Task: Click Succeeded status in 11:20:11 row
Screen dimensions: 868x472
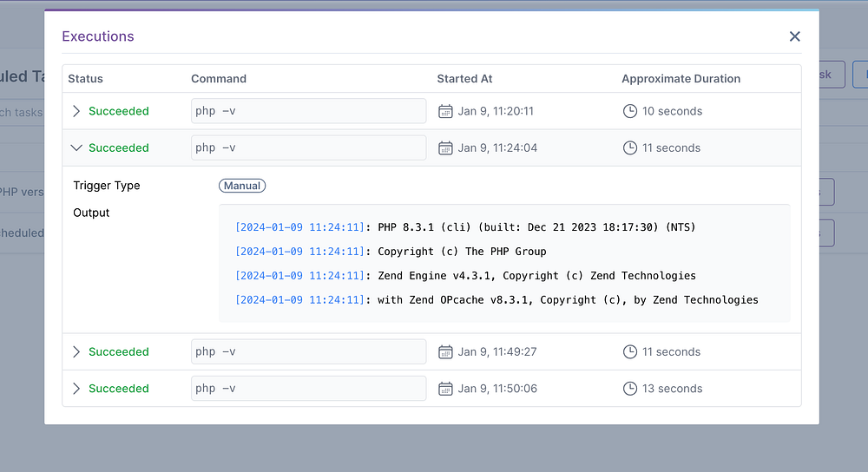Action: (118, 111)
